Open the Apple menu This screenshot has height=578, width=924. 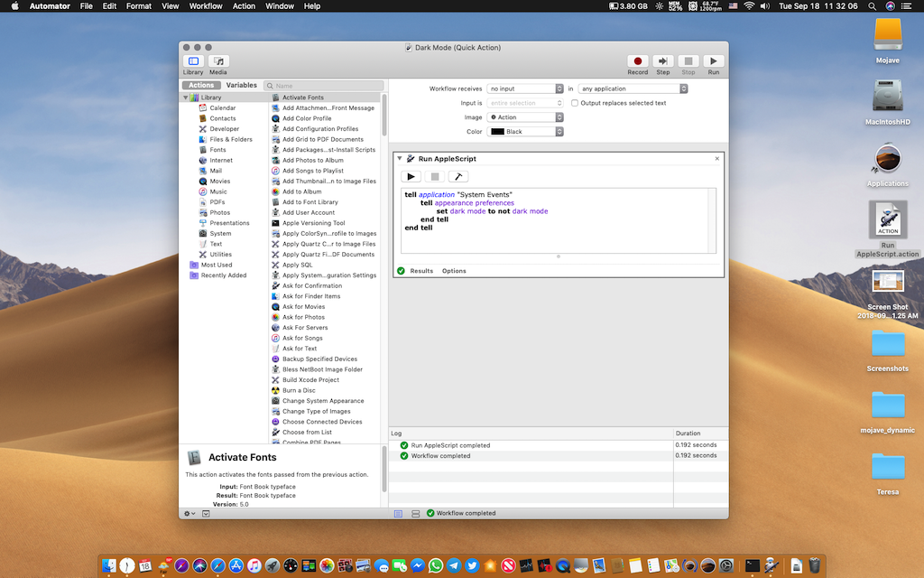point(14,6)
